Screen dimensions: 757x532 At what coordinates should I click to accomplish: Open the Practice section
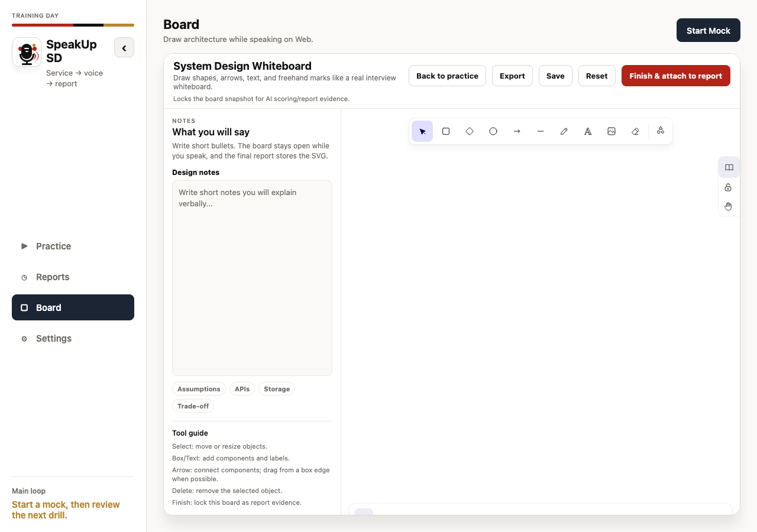pyautogui.click(x=73, y=246)
